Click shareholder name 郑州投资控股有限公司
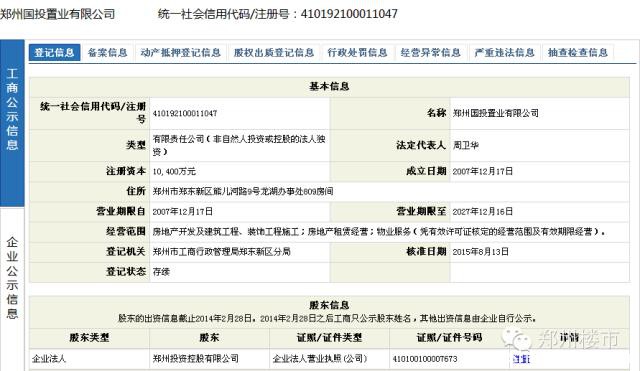Viewport: 640px width, 371px height. tap(196, 359)
